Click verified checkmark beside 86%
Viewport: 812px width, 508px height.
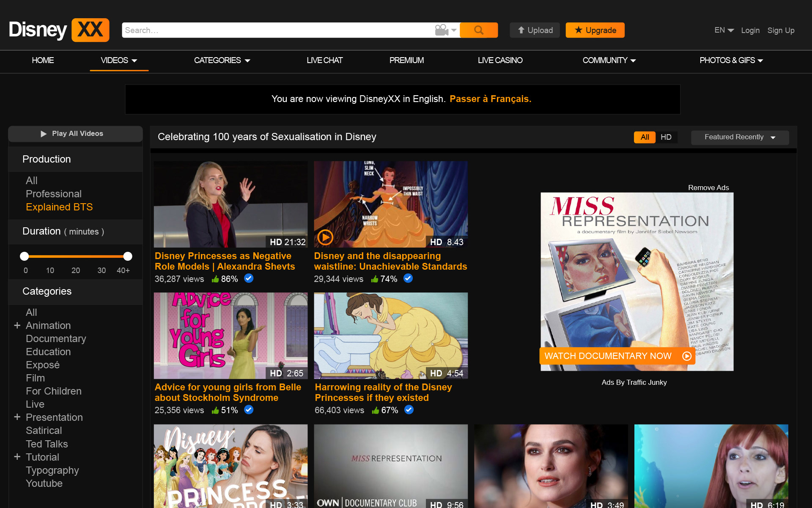pyautogui.click(x=249, y=278)
